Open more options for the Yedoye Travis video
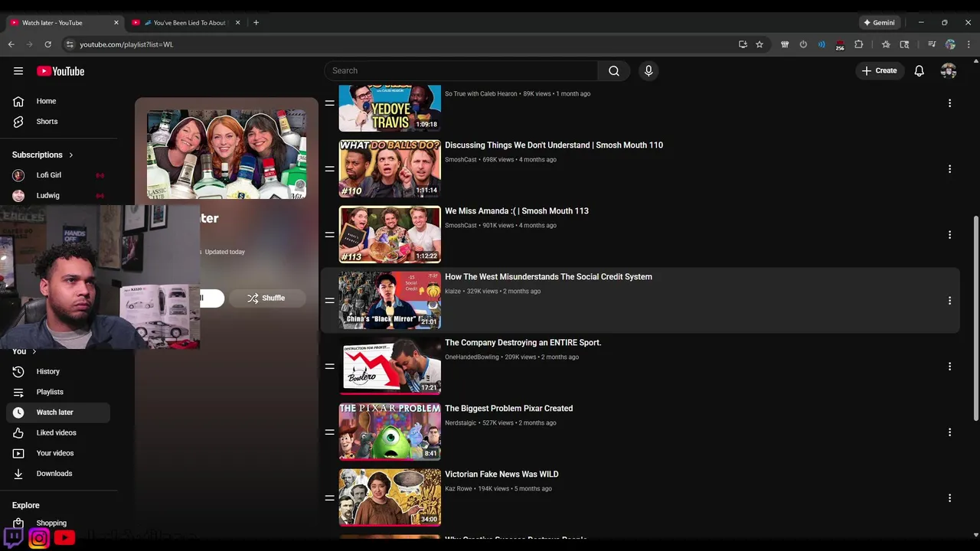This screenshot has width=980, height=551. [949, 103]
